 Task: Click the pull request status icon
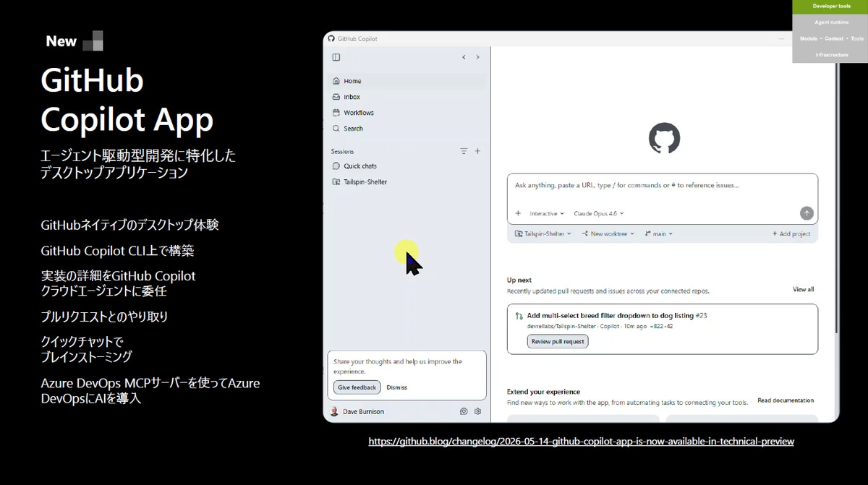click(x=519, y=316)
